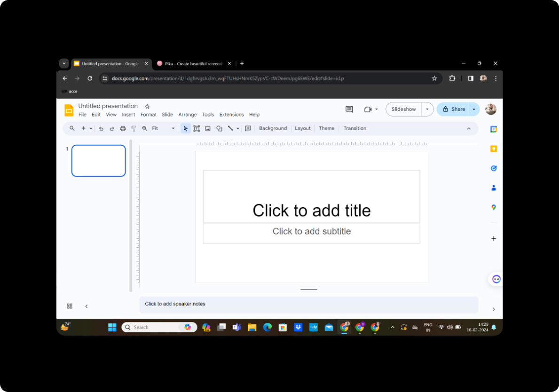Open Windows Start menu
The width and height of the screenshot is (559, 392).
[x=112, y=327]
